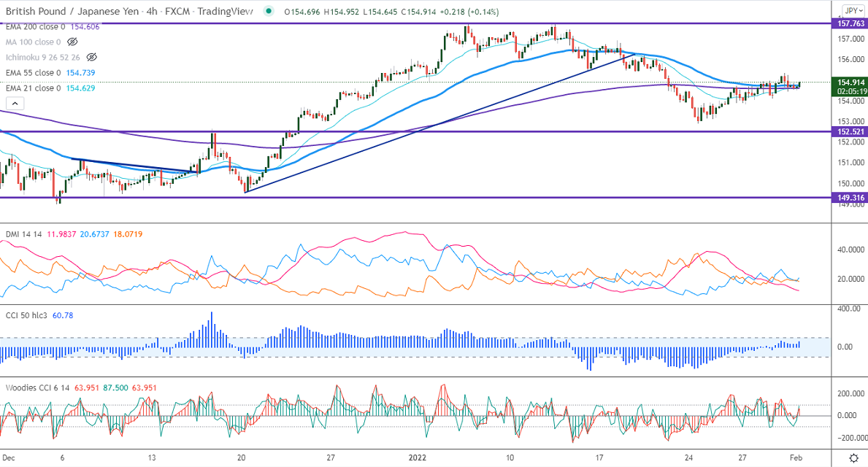
Task: Click the current price 154.914 green label
Action: 849,82
